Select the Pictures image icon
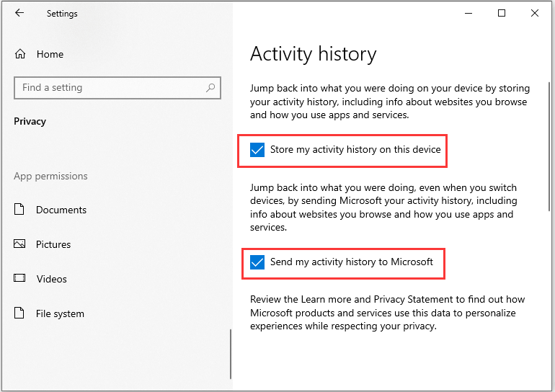Viewport: 555px width, 392px height. pyautogui.click(x=19, y=244)
